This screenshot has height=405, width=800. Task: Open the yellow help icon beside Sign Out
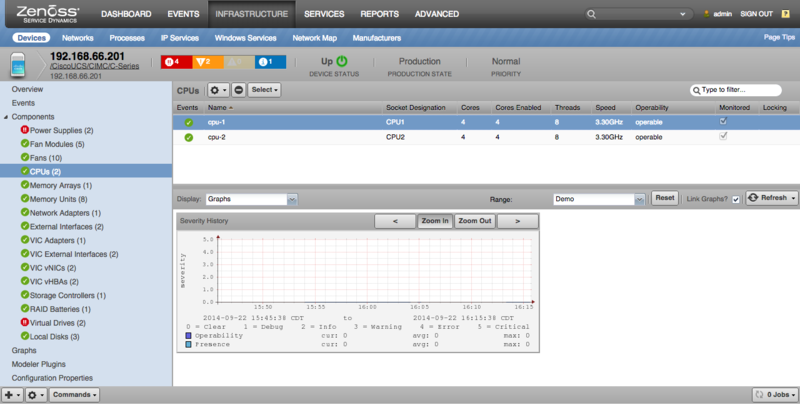tap(786, 14)
